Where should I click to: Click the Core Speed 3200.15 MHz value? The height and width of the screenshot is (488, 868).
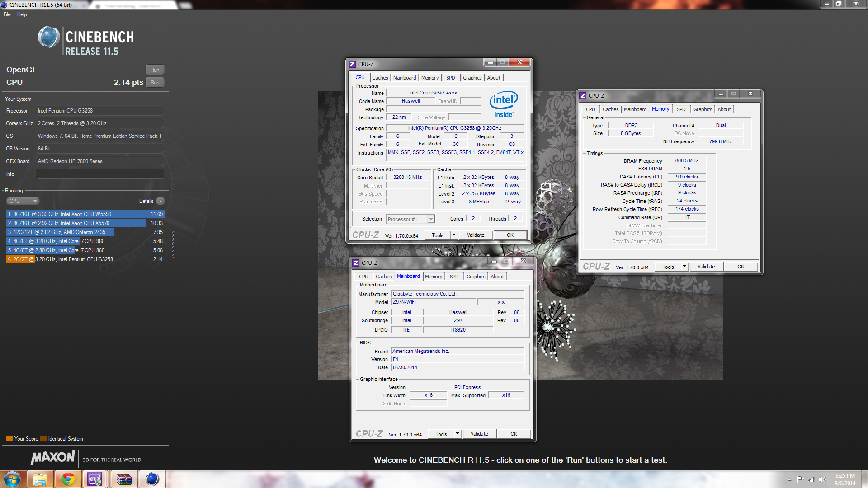407,178
